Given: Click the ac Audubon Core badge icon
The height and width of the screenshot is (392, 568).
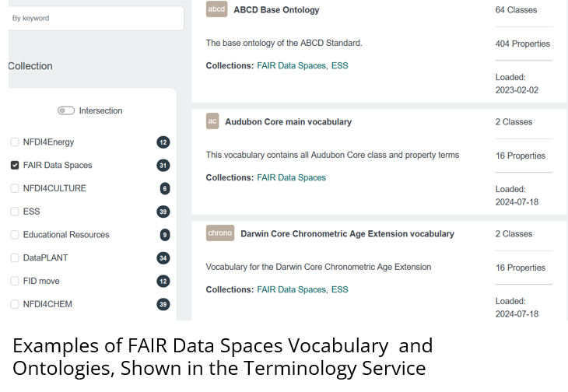Looking at the screenshot, I should coord(212,121).
